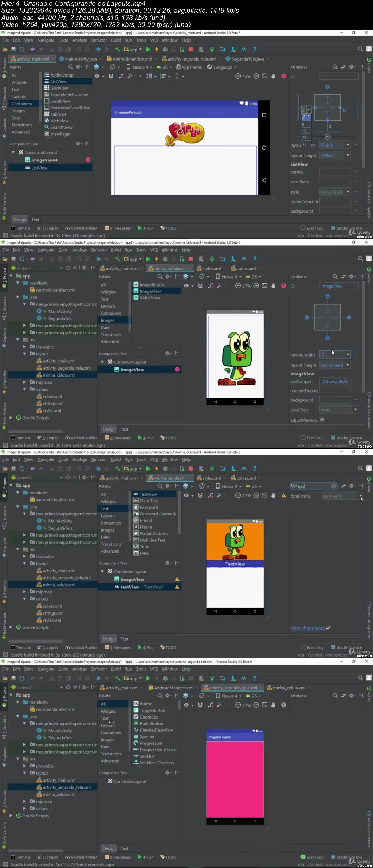Open the srcCompat ellipsis resource picker
373x868 pixels.
click(x=355, y=381)
